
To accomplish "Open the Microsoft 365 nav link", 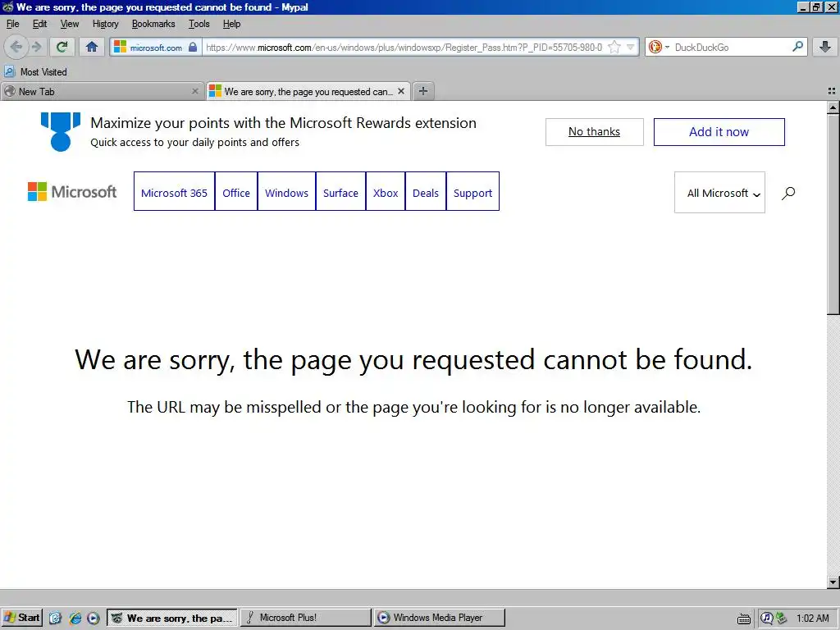I will click(x=174, y=191).
